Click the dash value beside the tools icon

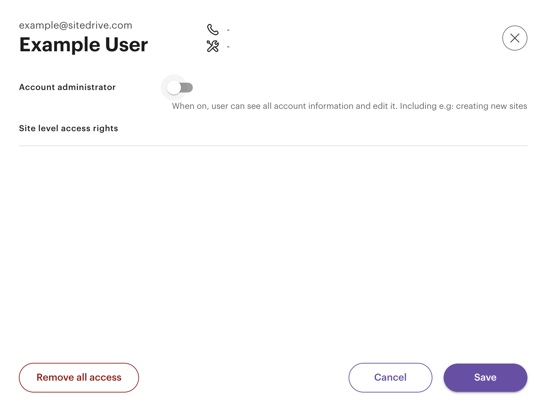(228, 46)
